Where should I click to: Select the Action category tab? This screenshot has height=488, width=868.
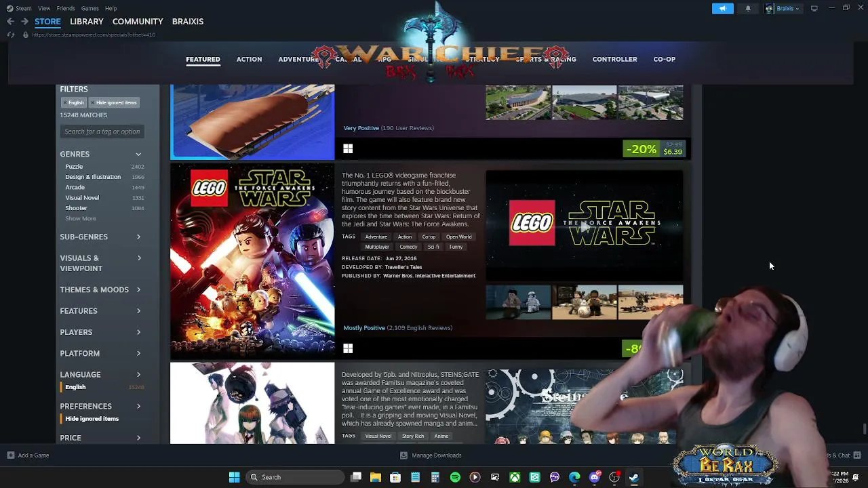[249, 60]
